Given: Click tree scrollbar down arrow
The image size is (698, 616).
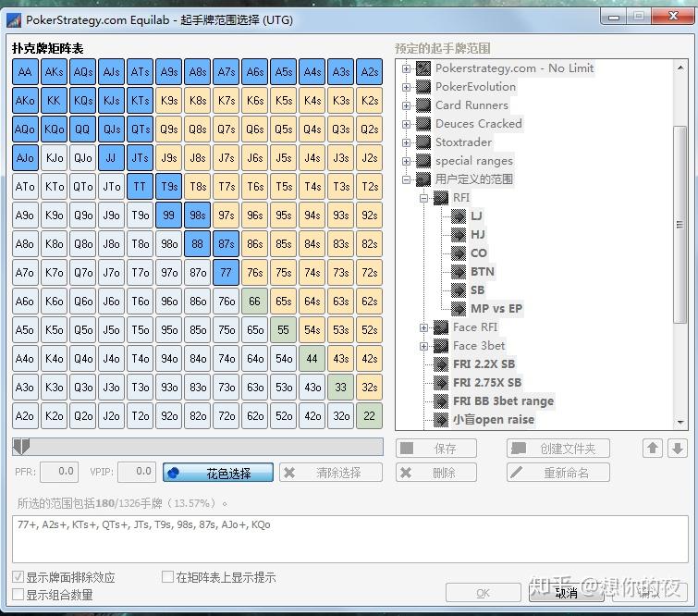Looking at the screenshot, I should point(680,422).
